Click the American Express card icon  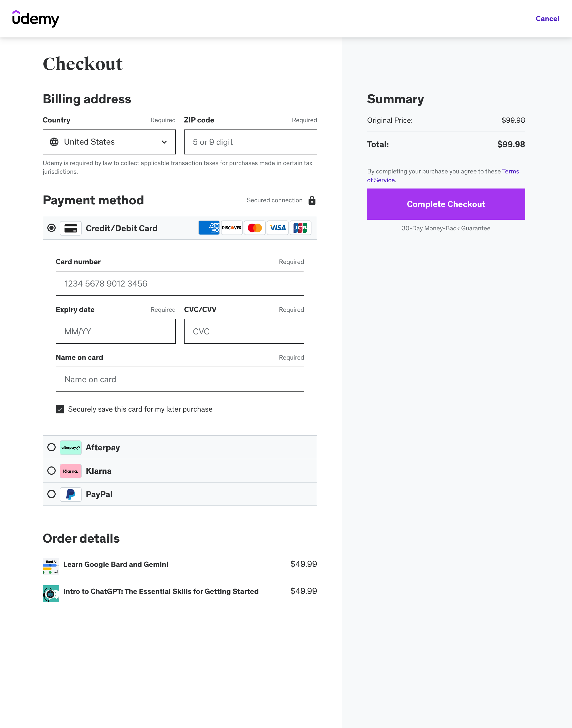pos(209,228)
